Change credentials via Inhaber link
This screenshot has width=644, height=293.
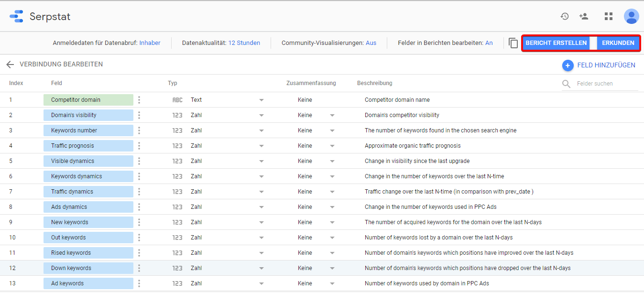tap(150, 43)
